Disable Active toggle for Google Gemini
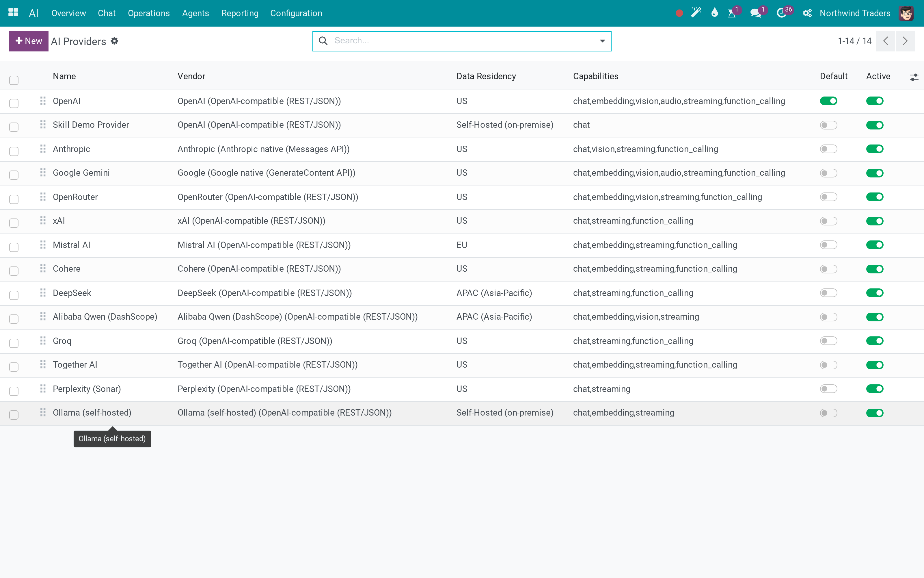This screenshot has width=924, height=578. tap(875, 173)
